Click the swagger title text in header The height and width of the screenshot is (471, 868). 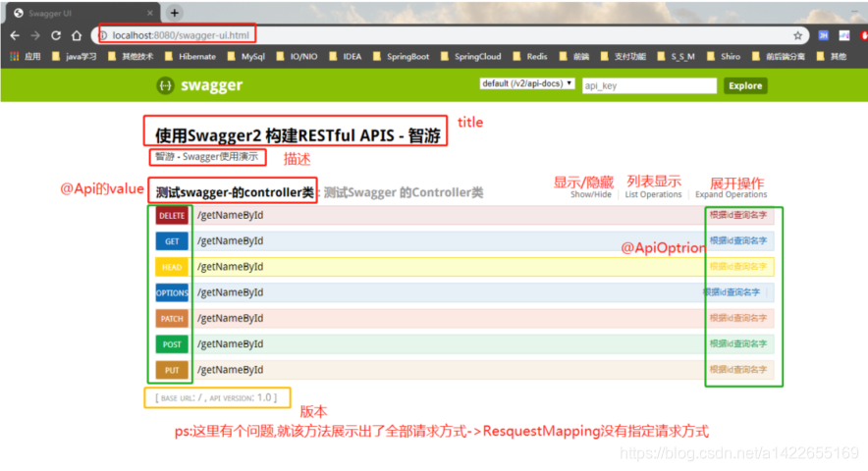click(211, 85)
